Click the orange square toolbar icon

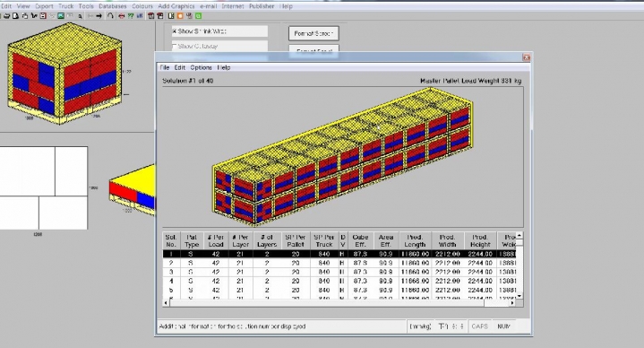tap(180, 16)
